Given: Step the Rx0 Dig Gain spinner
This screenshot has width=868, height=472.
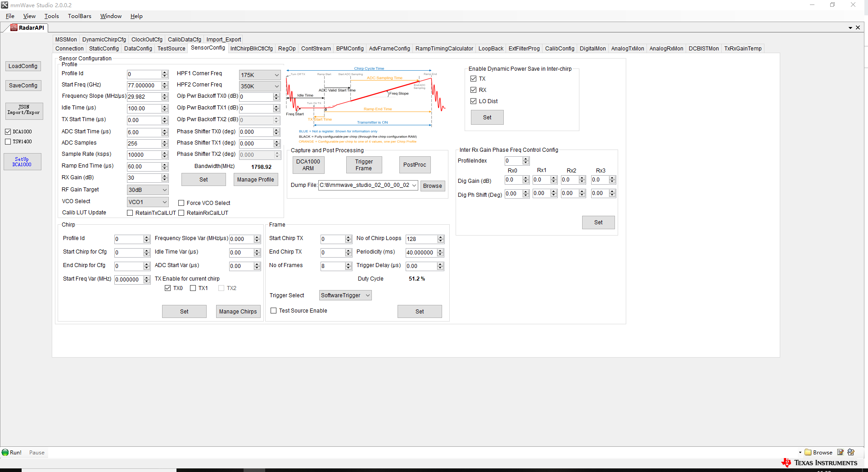Looking at the screenshot, I should (x=526, y=180).
